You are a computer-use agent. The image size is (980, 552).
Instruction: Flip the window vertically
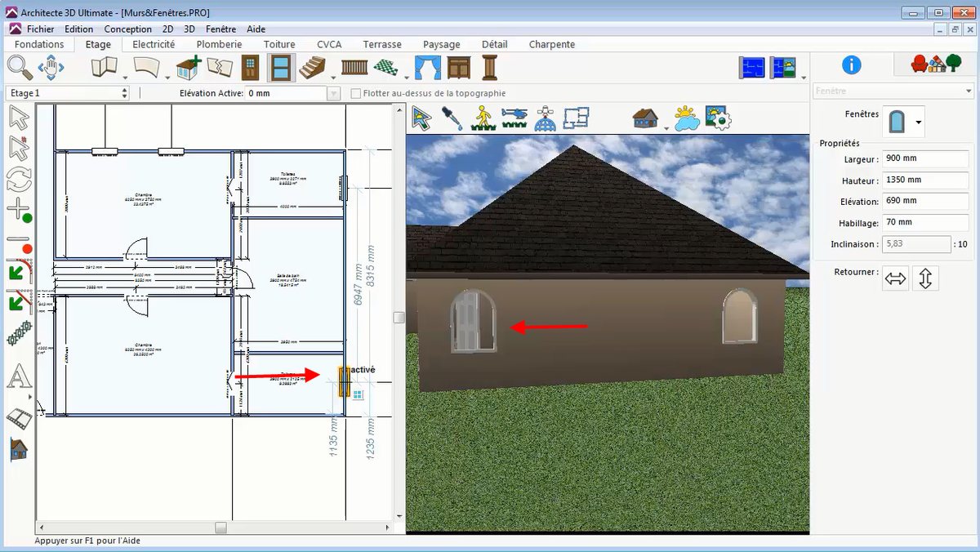(x=925, y=278)
